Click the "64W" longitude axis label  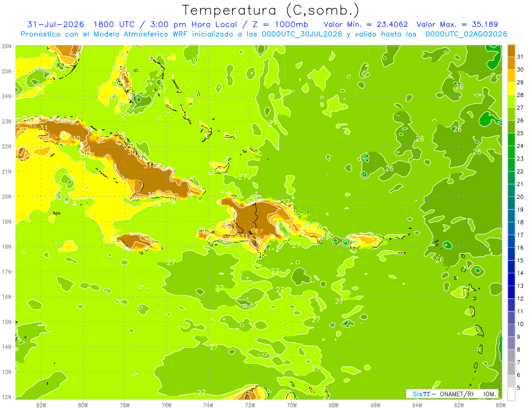417,405
